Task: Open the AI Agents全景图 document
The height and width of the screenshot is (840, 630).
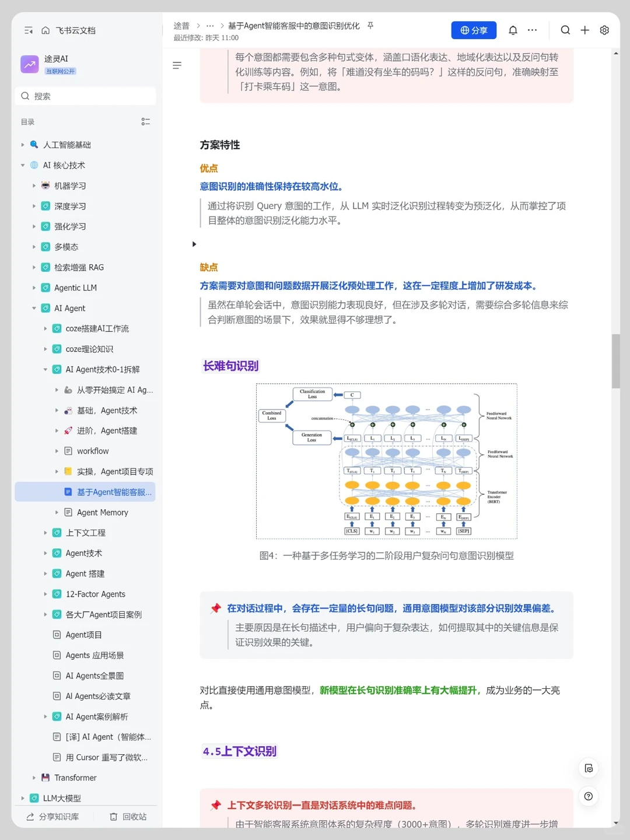Action: (x=94, y=675)
